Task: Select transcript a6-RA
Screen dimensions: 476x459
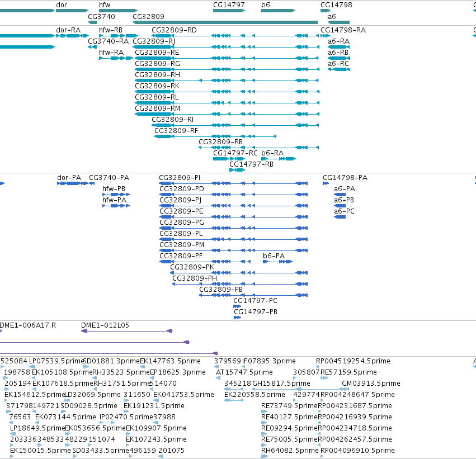Action: [x=338, y=41]
